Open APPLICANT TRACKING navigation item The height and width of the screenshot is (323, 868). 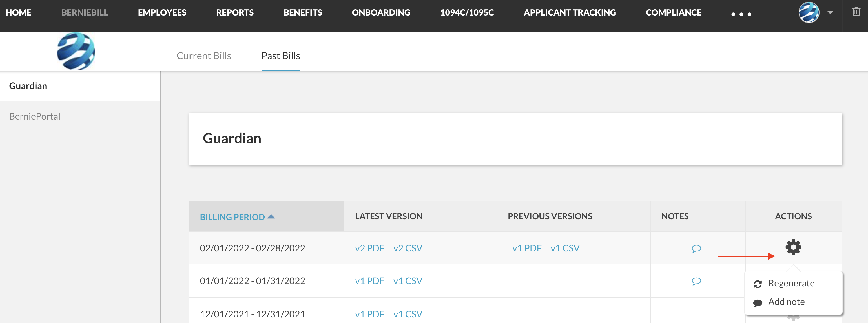(x=570, y=12)
